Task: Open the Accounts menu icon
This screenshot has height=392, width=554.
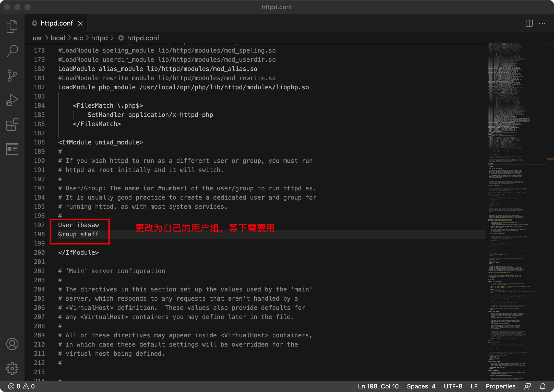Action: point(12,344)
